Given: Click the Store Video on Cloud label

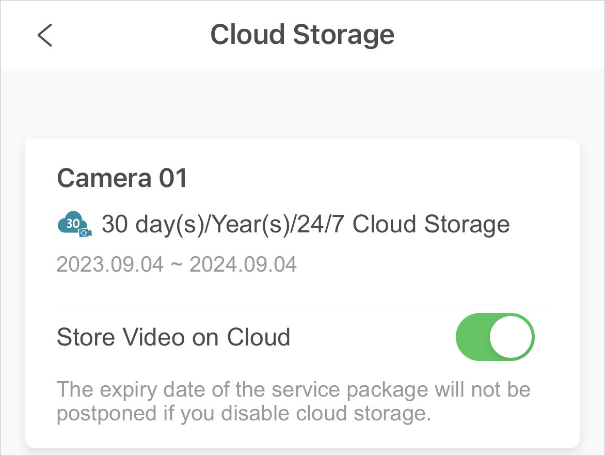Looking at the screenshot, I should (173, 337).
